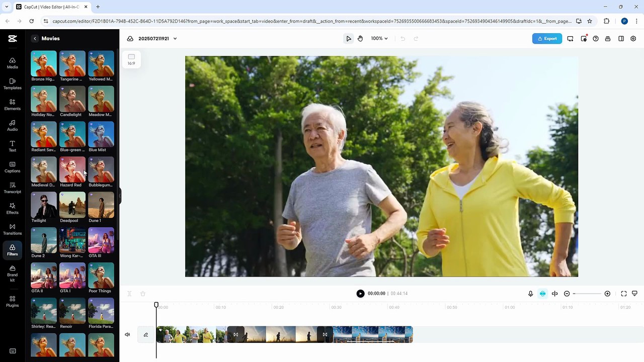The image size is (644, 362).
Task: Apply the Blue Mist filter
Action: click(x=101, y=134)
